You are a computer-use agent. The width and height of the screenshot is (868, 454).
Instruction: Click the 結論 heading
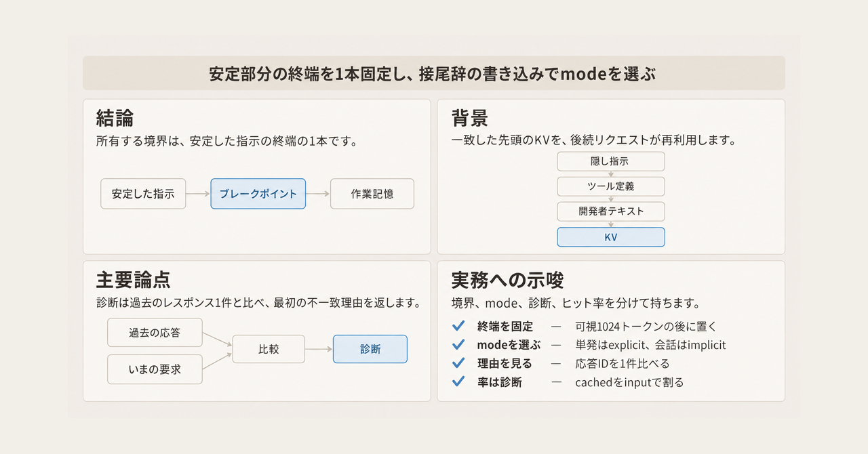(115, 119)
